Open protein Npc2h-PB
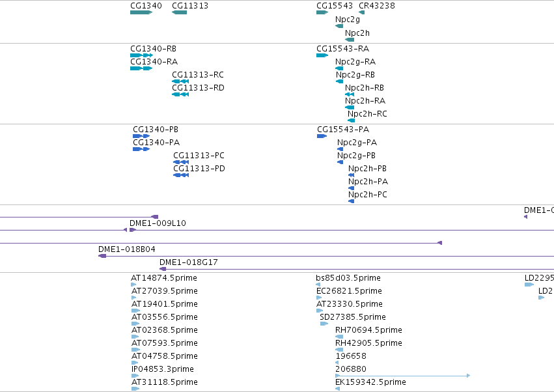554x392 pixels. [x=351, y=175]
